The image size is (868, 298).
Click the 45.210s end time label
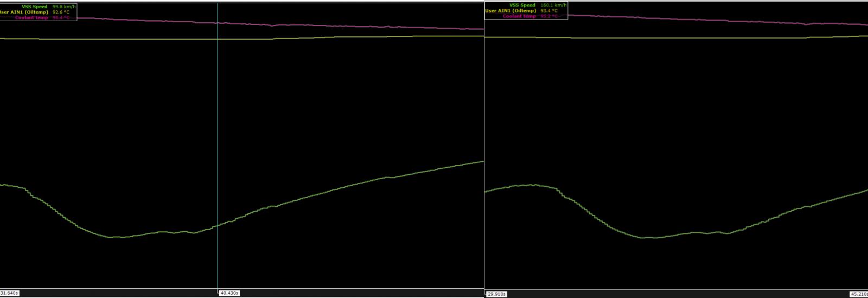(859, 294)
